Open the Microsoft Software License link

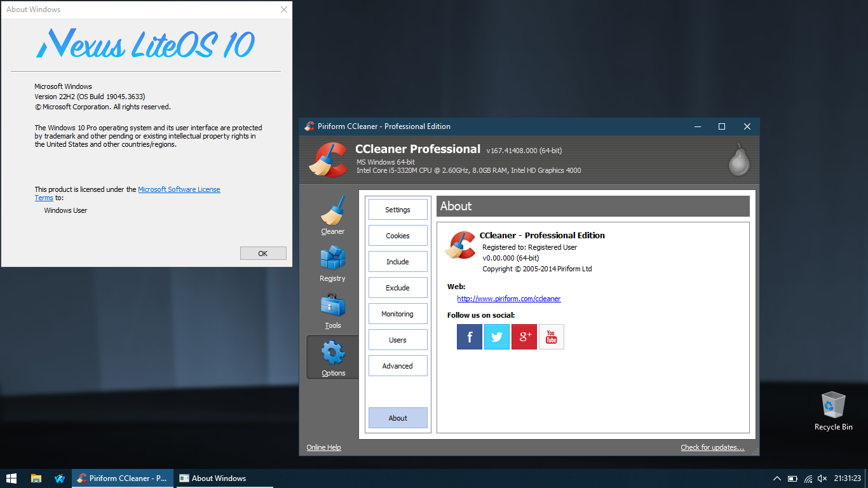[179, 189]
